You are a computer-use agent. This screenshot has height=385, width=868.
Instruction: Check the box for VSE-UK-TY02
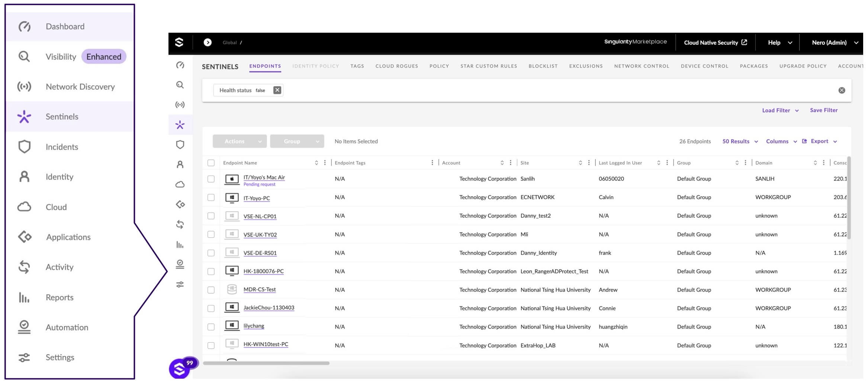pos(211,234)
